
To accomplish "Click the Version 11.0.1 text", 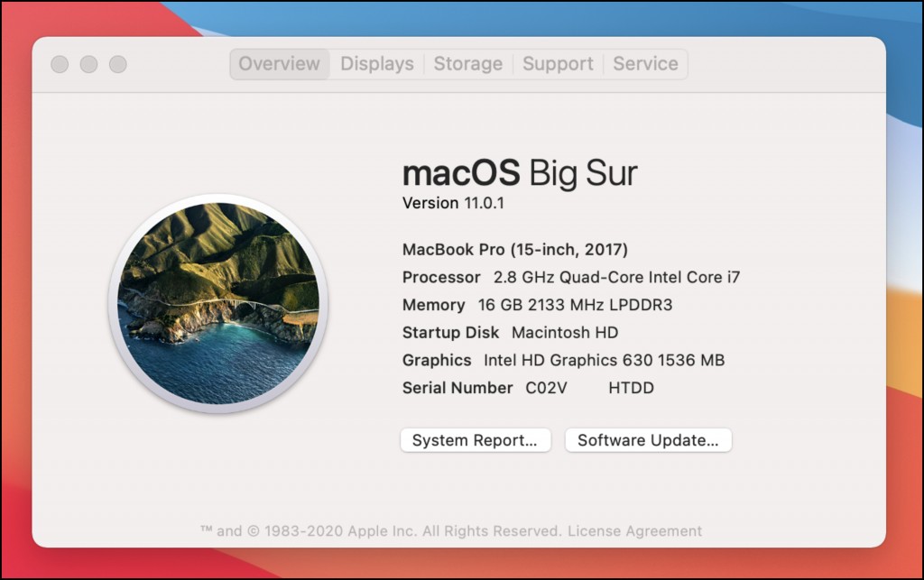I will coord(453,203).
